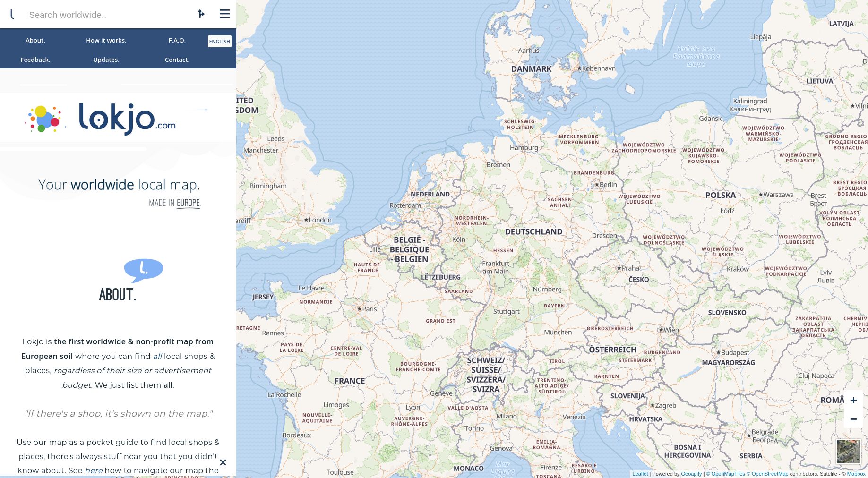Open the Mapbox attribution link
The width and height of the screenshot is (868, 478).
pyautogui.click(x=856, y=474)
